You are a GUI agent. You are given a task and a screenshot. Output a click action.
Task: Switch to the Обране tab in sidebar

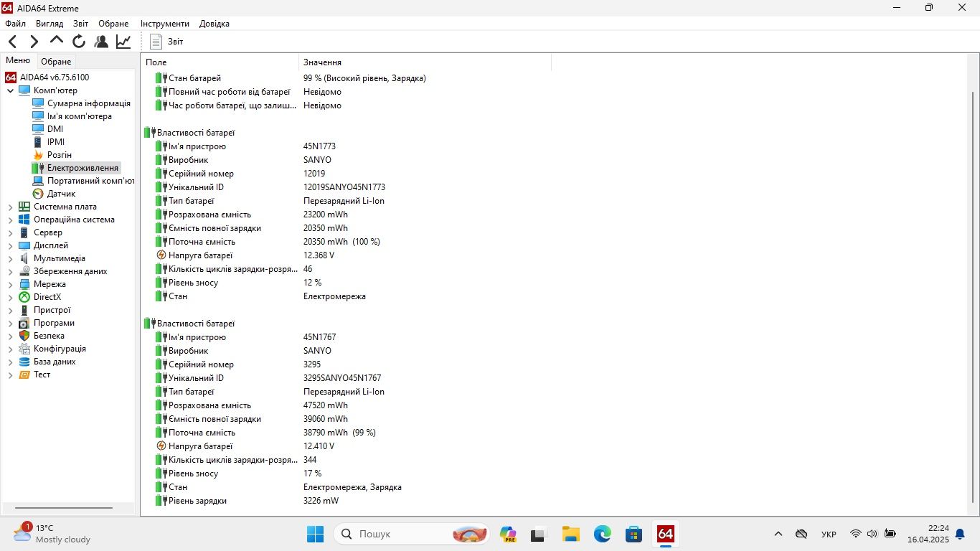pyautogui.click(x=56, y=62)
